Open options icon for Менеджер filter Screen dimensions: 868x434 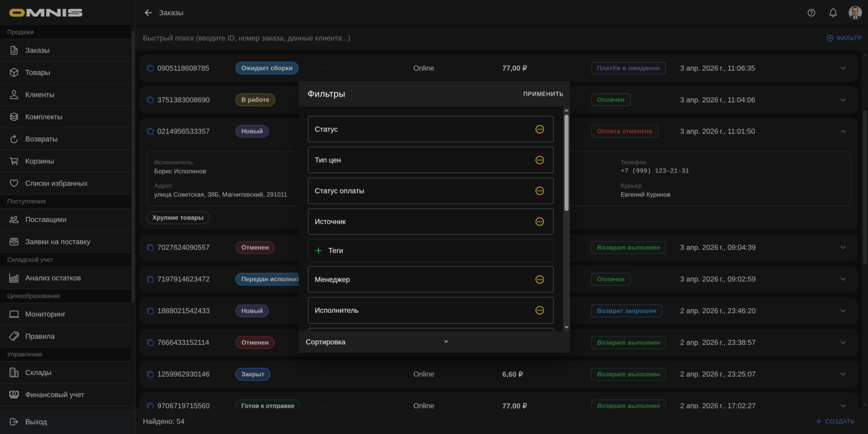[x=539, y=280]
